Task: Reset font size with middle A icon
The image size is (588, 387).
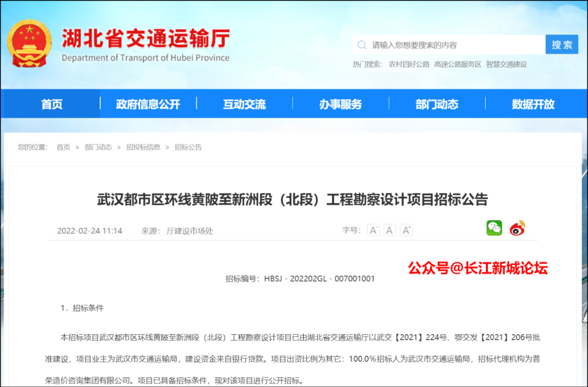Action: tap(390, 230)
